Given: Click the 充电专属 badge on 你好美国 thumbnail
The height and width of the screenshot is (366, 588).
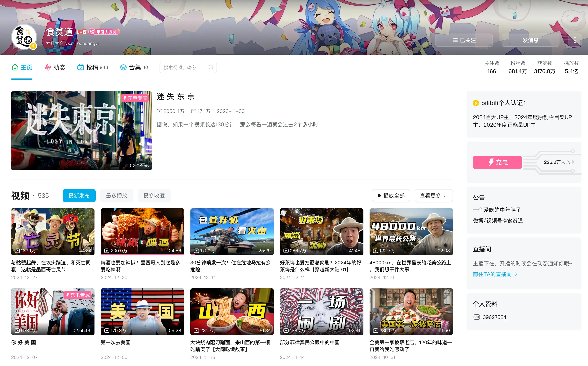Looking at the screenshot, I should pos(78,295).
